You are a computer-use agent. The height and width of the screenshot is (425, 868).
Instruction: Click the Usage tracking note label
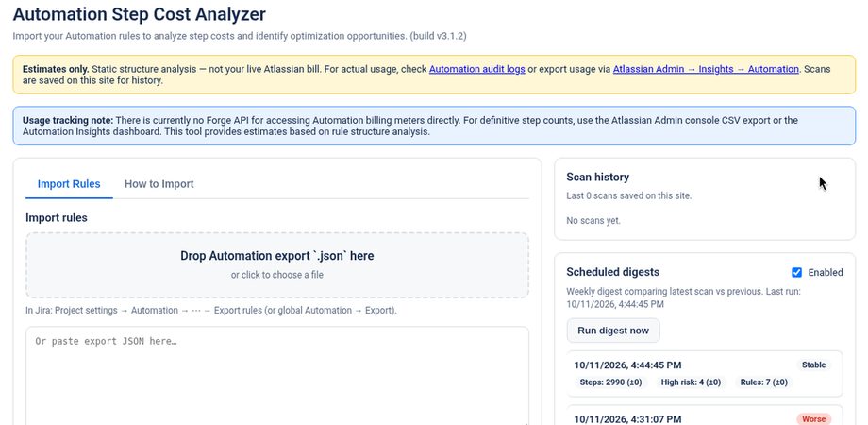[x=68, y=120]
